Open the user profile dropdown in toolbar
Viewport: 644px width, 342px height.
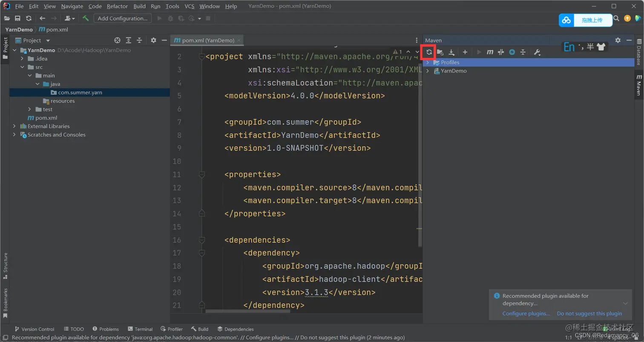point(69,18)
